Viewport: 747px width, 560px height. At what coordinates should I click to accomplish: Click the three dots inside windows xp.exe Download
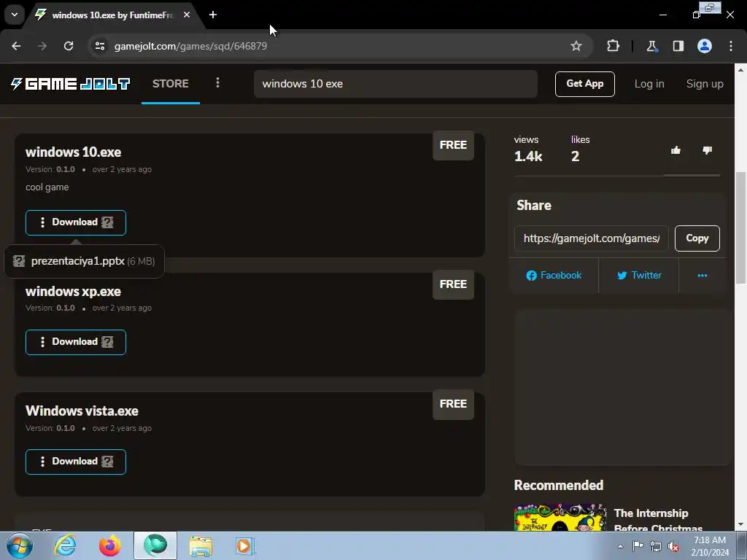(42, 342)
